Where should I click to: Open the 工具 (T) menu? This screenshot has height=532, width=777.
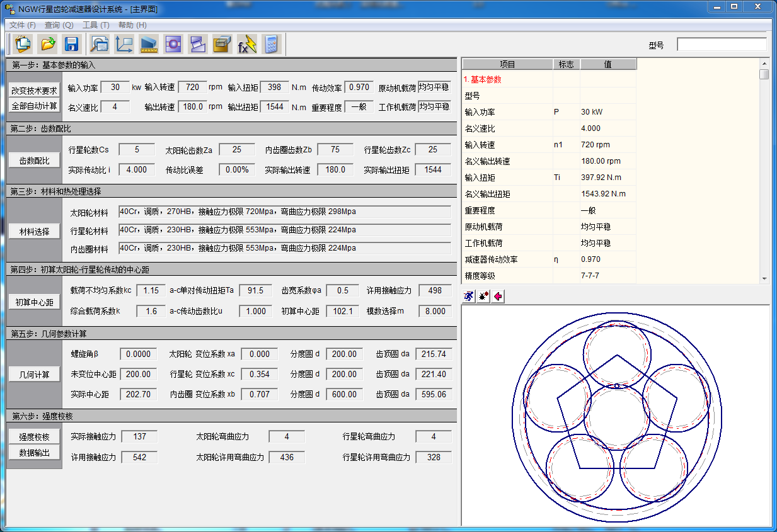tap(96, 25)
